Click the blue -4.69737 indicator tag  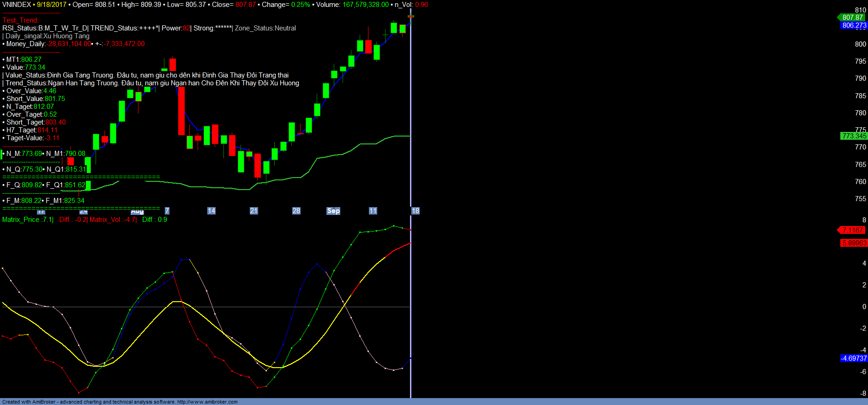click(854, 358)
